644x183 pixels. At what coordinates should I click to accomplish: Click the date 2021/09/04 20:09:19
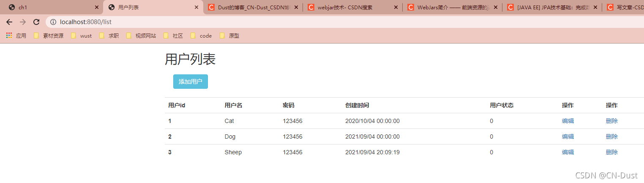pos(373,152)
